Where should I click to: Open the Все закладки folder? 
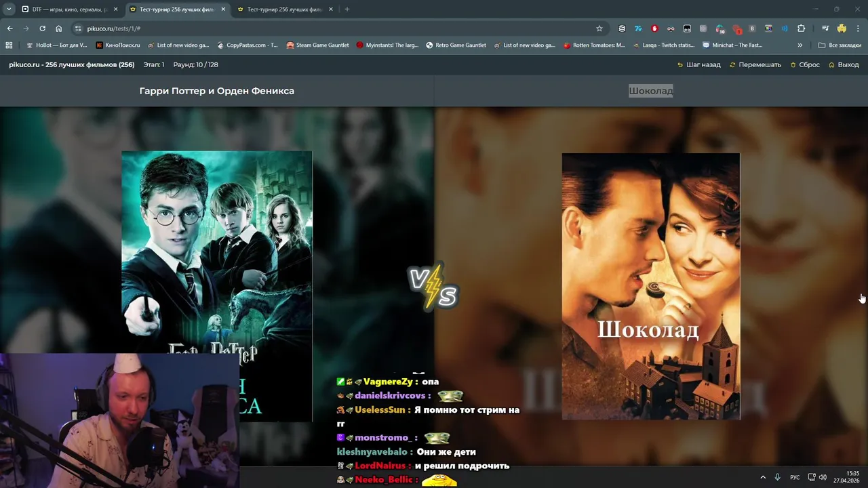coord(840,45)
